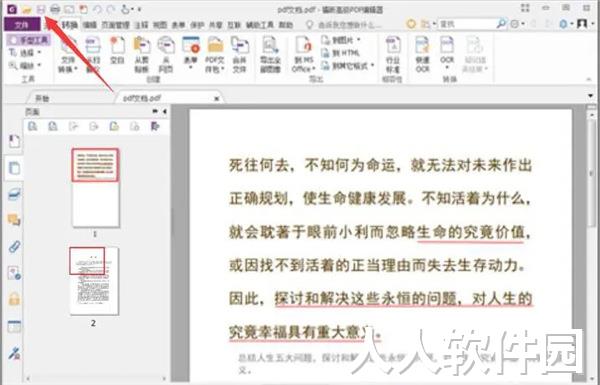The width and height of the screenshot is (600, 385).
Task: Click the To HTML export option
Action: tap(341, 53)
